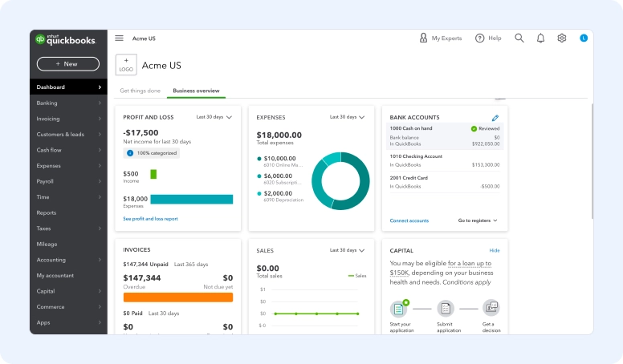This screenshot has width=623, height=364.
Task: Click the $10,000.00 expense legend entry
Action: [x=279, y=161]
